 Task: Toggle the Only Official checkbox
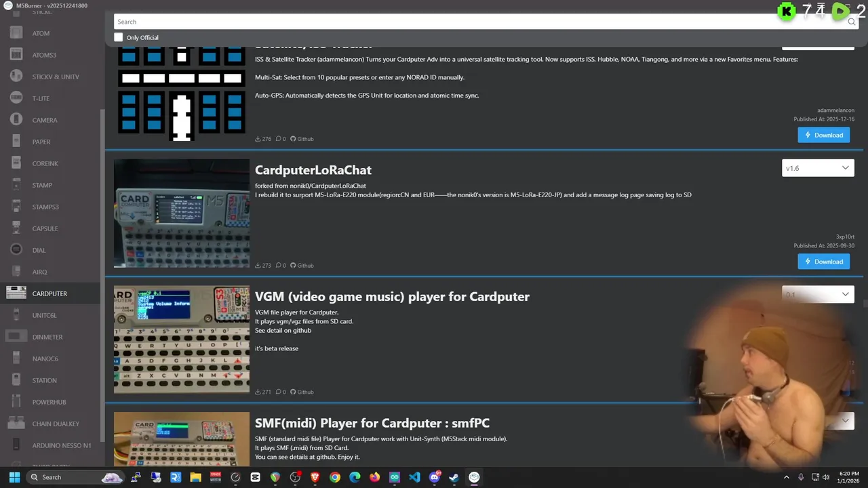click(x=119, y=37)
